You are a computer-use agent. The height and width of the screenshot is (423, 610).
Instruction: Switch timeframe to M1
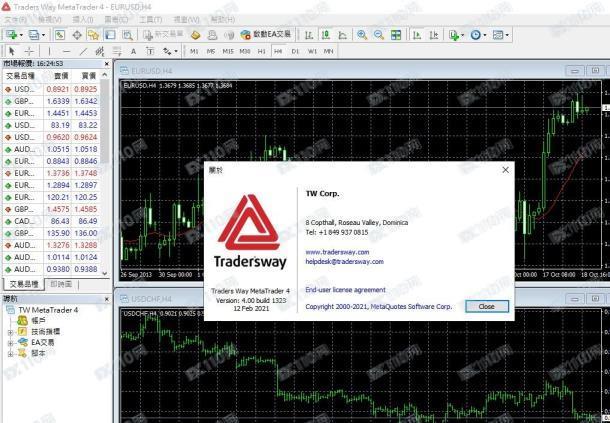(194, 51)
